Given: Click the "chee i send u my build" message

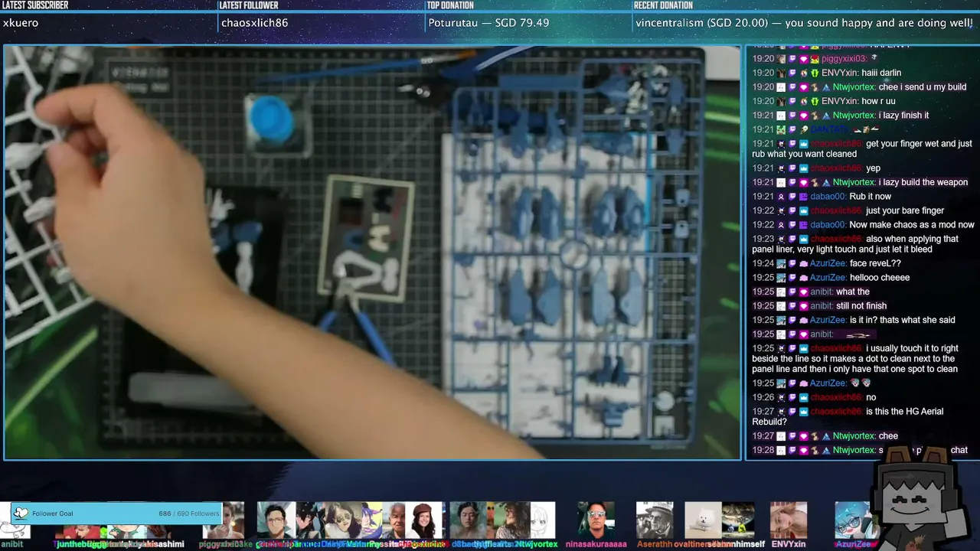Looking at the screenshot, I should 923,87.
